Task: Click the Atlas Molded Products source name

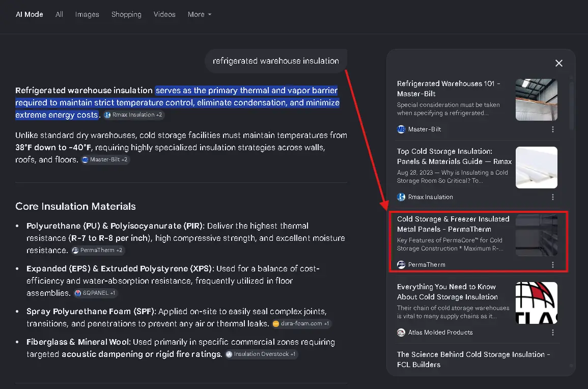Action: click(x=440, y=332)
